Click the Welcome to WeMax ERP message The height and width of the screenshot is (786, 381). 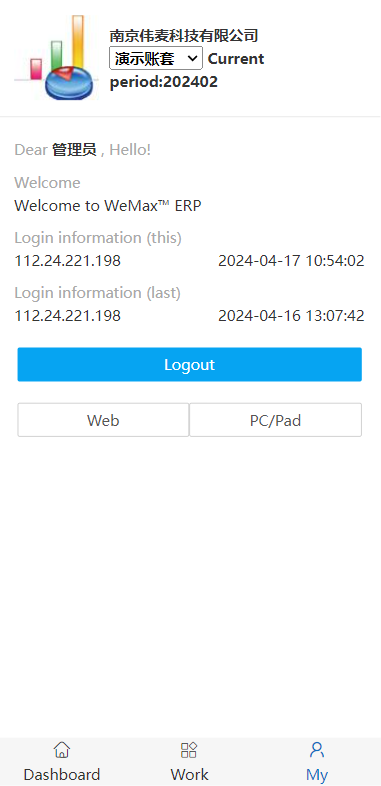[x=108, y=206]
